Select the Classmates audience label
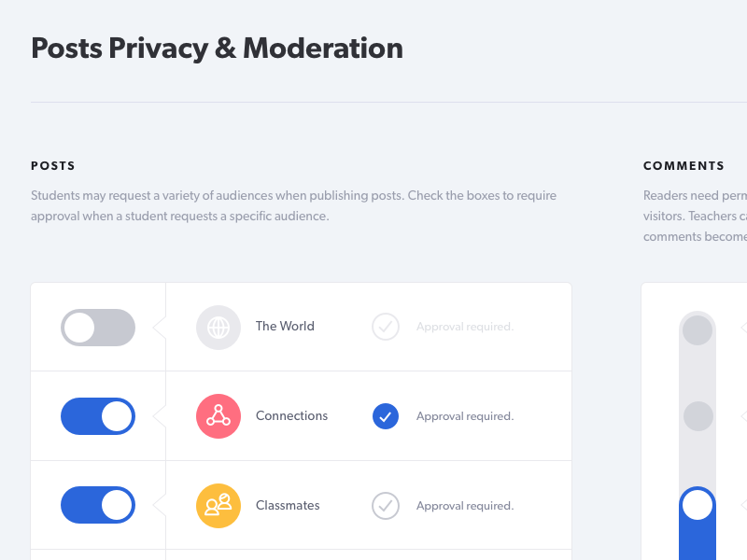 288,506
